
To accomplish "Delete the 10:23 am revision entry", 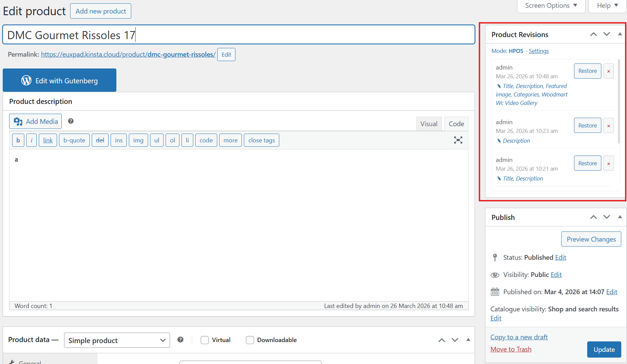I will pos(608,126).
